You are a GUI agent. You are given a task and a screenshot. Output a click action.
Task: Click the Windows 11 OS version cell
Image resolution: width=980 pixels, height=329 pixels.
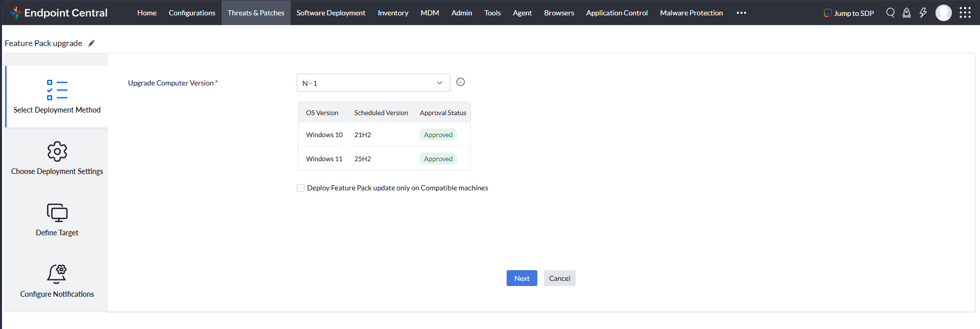coord(324,159)
